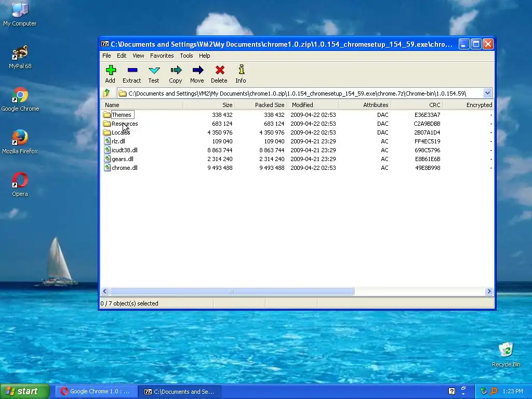Sort by the Size column header

pyautogui.click(x=209, y=105)
